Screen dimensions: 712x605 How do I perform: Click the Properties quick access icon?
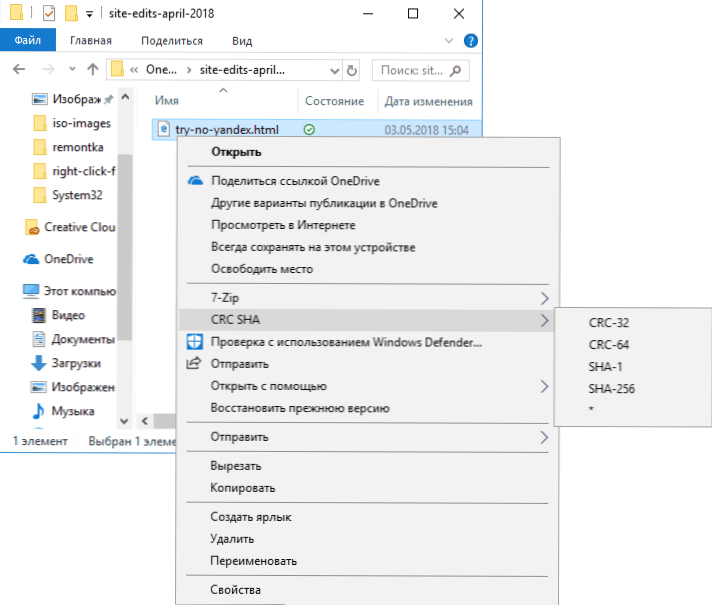(x=49, y=13)
